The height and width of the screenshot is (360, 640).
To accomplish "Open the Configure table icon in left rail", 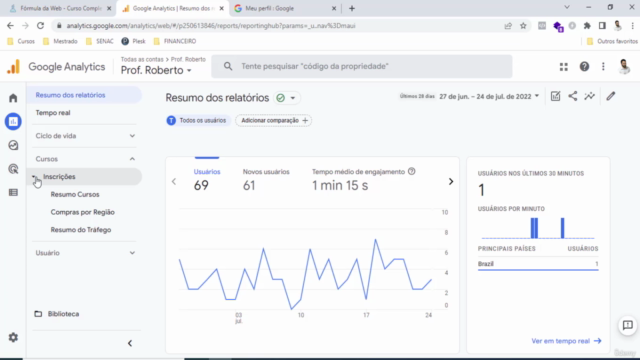I will click(13, 193).
